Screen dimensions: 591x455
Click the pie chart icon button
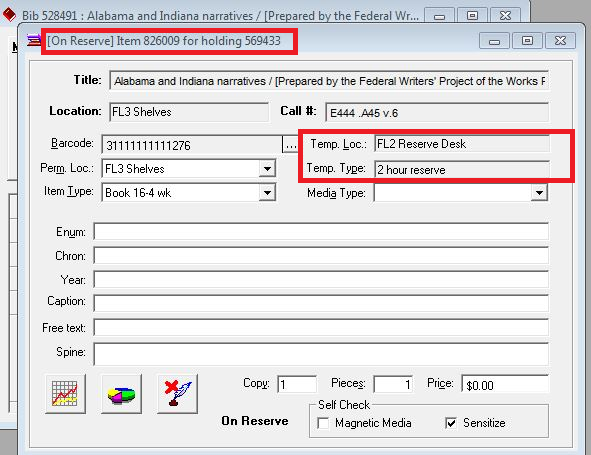click(121, 394)
